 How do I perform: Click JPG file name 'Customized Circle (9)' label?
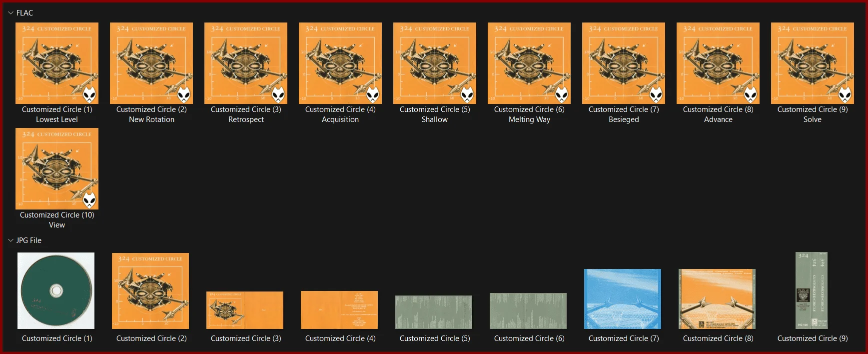[813, 338]
